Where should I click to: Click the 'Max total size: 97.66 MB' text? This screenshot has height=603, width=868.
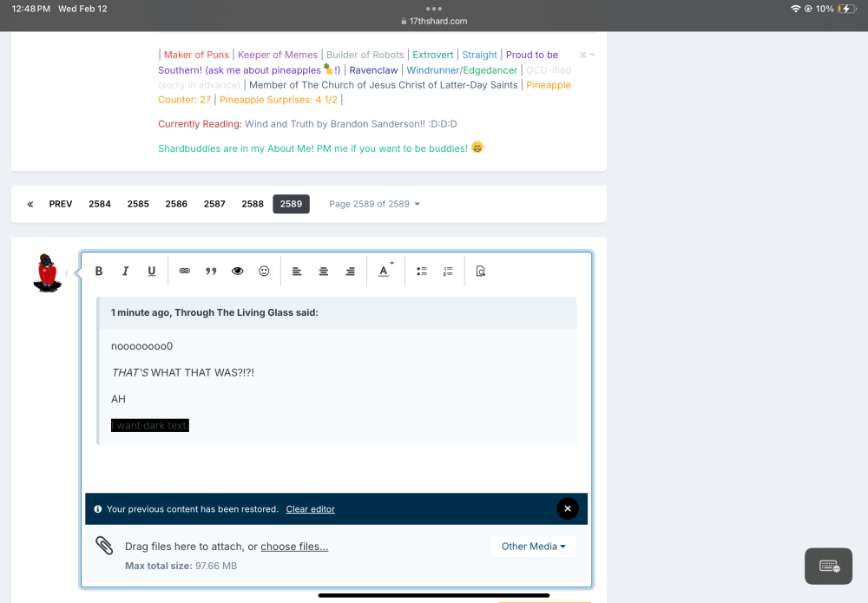point(181,566)
